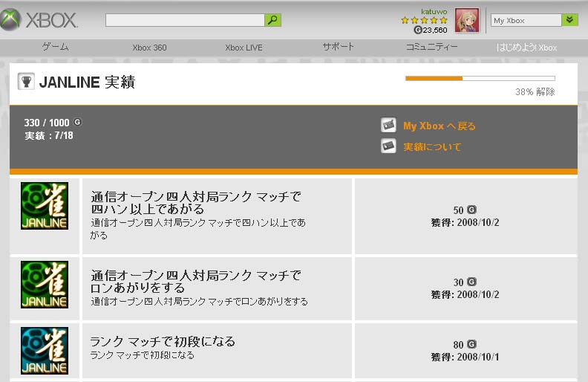
Task: Click the orange achievement progress bar
Action: pos(480,79)
